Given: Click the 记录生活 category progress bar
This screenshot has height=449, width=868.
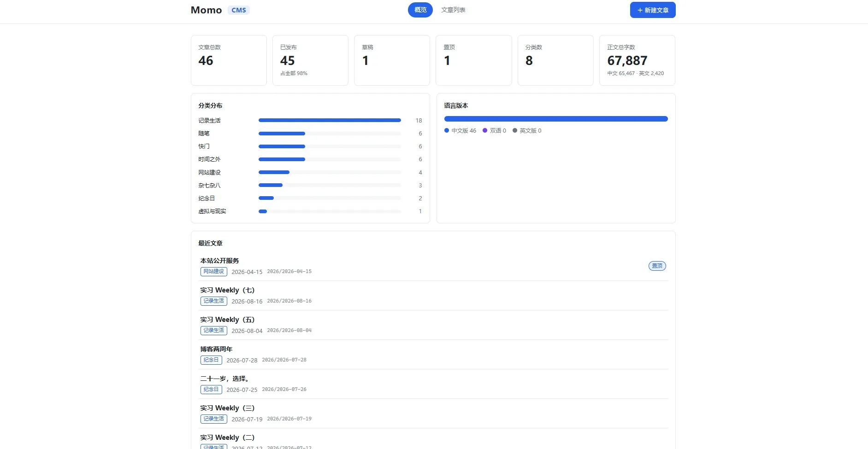Looking at the screenshot, I should [x=330, y=120].
